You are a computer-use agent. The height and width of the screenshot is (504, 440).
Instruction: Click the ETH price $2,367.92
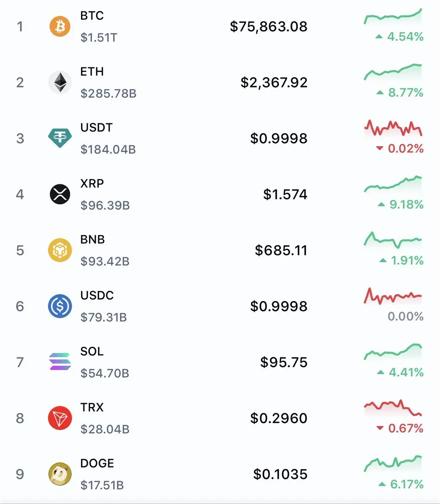pos(274,82)
